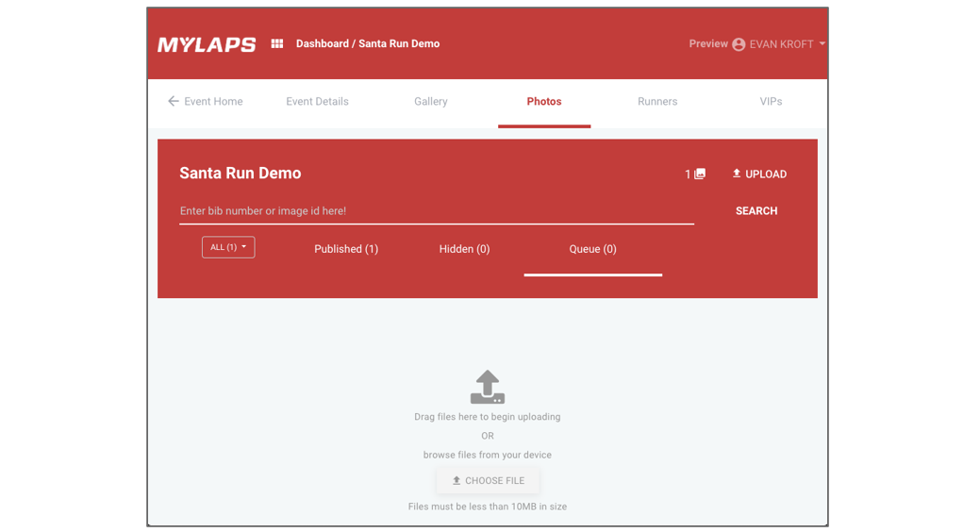The height and width of the screenshot is (532, 980).
Task: Click the photo count gallery icon
Action: pos(700,175)
